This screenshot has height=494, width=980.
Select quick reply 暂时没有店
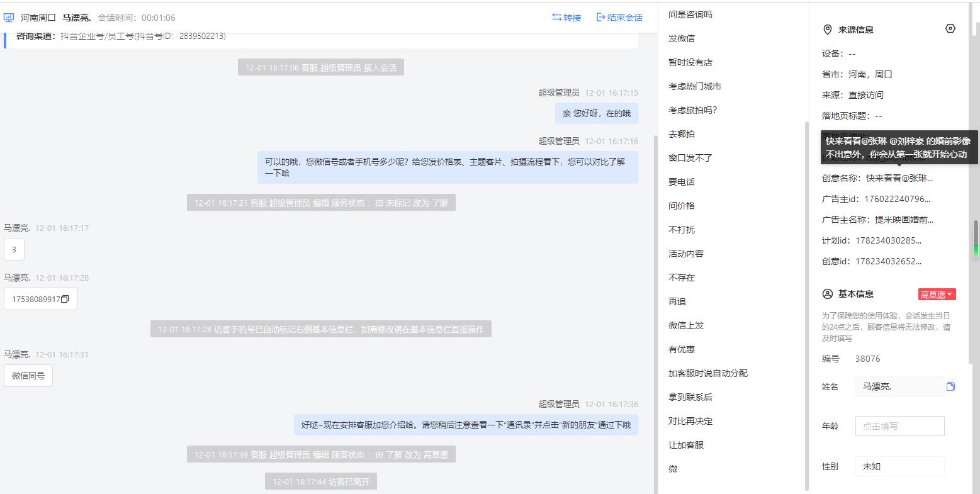pos(690,62)
